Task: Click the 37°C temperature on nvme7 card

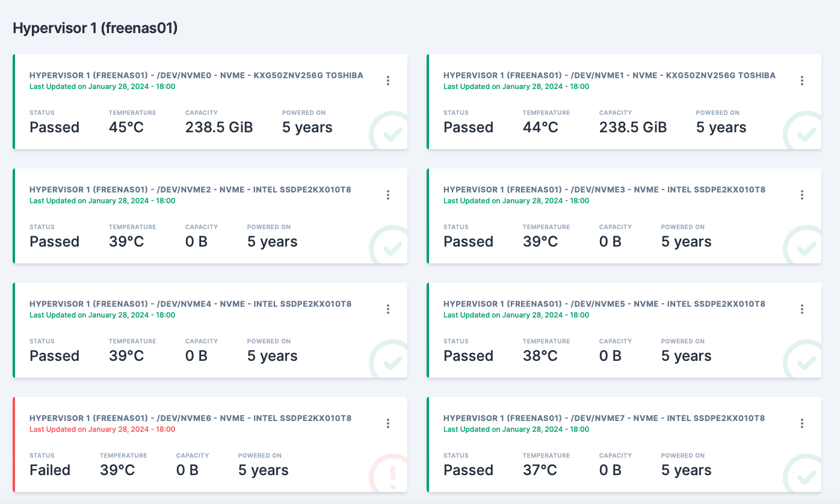Action: (540, 470)
